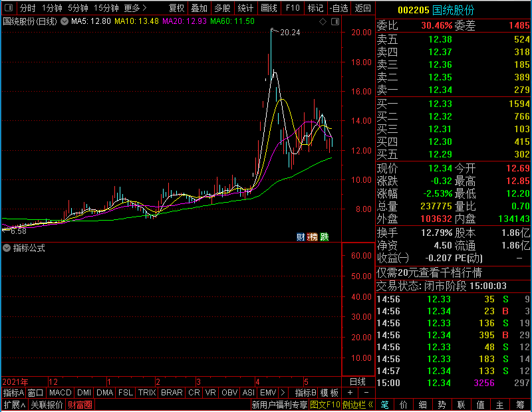Select the DMI indicator
This screenshot has width=532, height=412.
(84, 393)
